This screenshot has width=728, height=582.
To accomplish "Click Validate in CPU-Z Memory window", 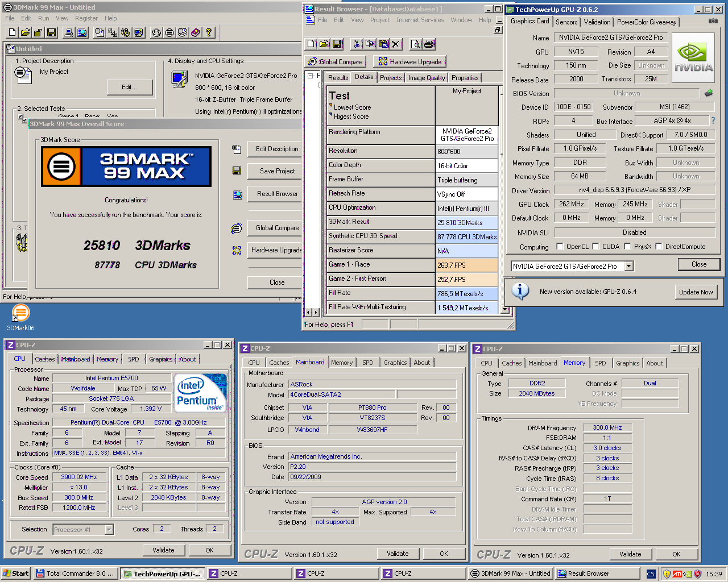I will point(630,554).
